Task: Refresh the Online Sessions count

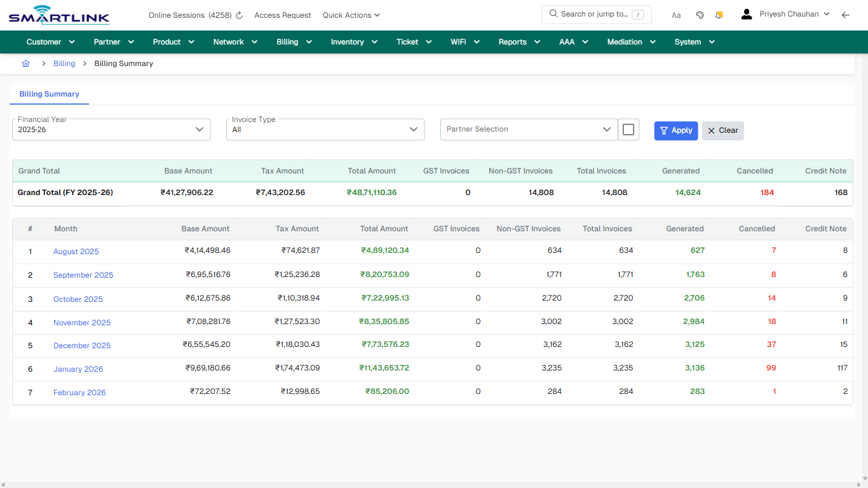Action: pyautogui.click(x=238, y=15)
